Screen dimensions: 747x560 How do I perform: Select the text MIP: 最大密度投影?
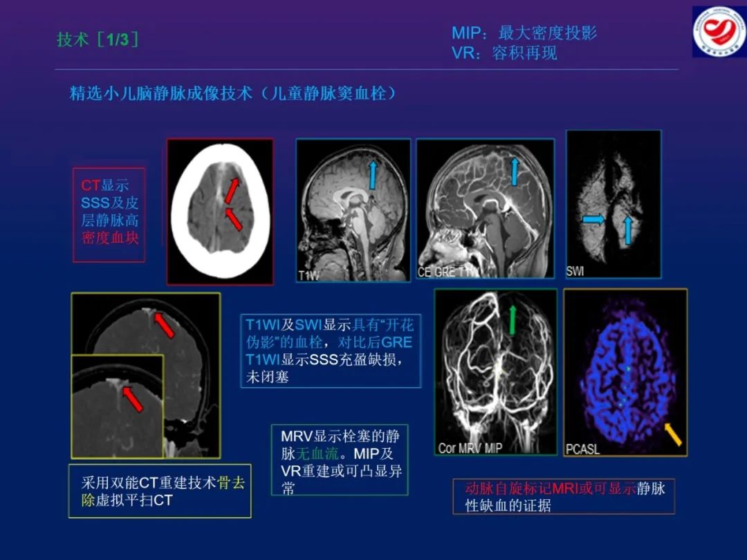(524, 33)
